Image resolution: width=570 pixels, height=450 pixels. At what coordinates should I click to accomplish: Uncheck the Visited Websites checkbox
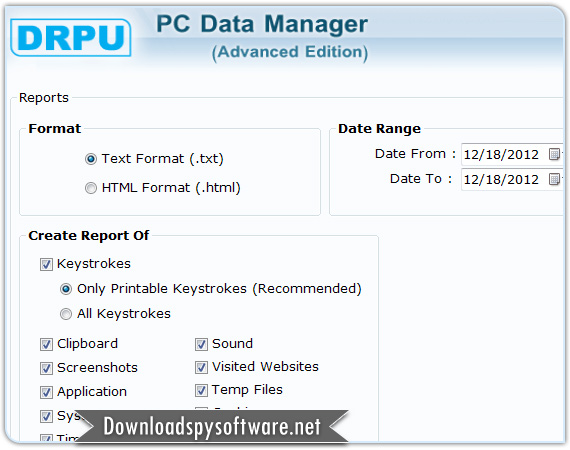click(201, 367)
